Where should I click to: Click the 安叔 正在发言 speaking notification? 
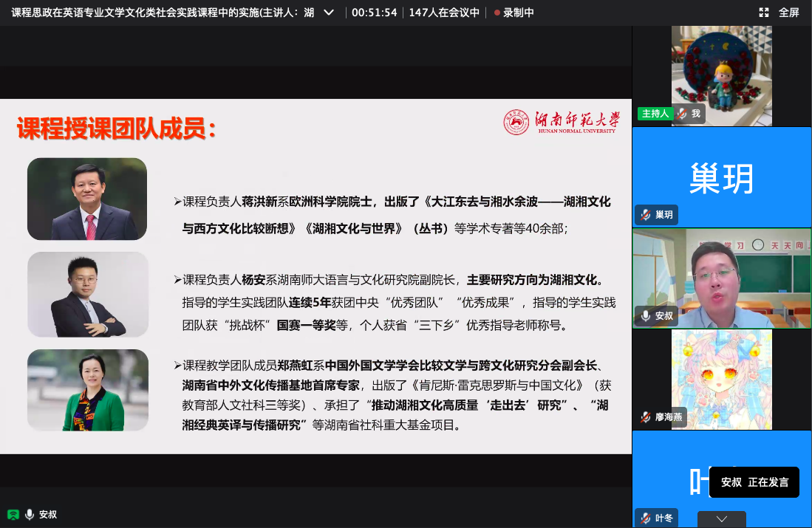pos(754,482)
